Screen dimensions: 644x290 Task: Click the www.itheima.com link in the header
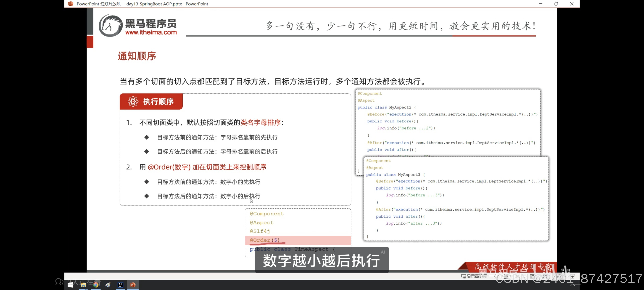tap(151, 32)
